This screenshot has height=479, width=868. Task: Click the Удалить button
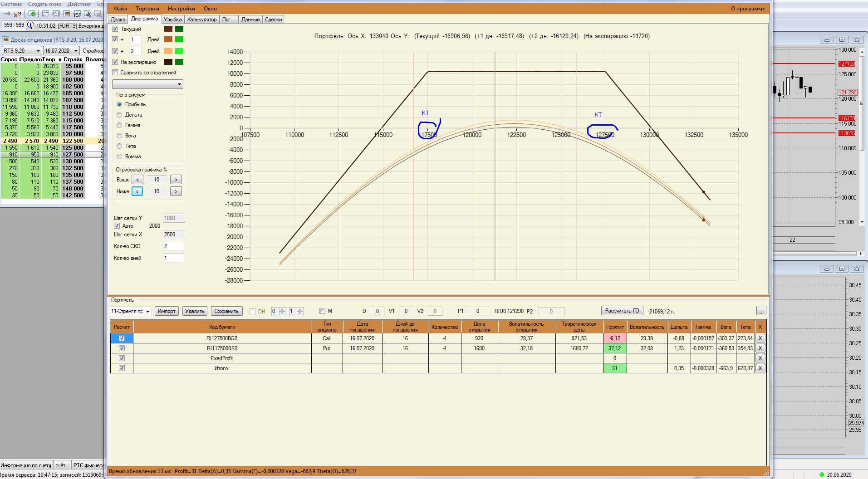(x=195, y=311)
